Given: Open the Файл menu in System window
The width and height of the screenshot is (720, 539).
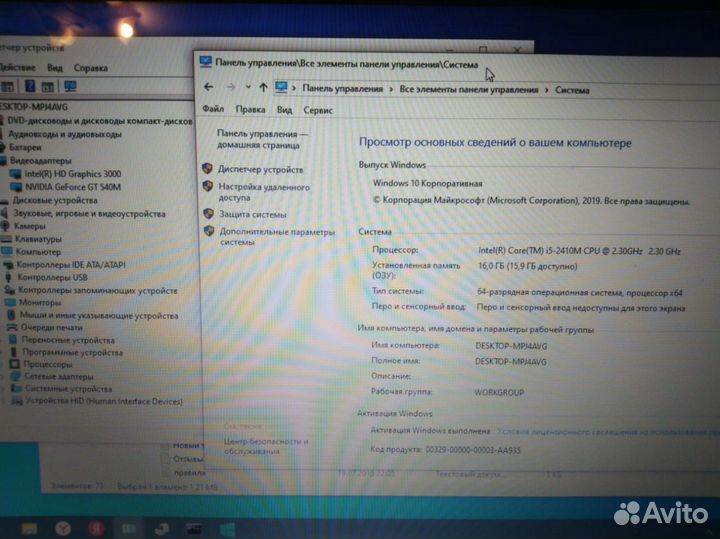Looking at the screenshot, I should [x=213, y=109].
